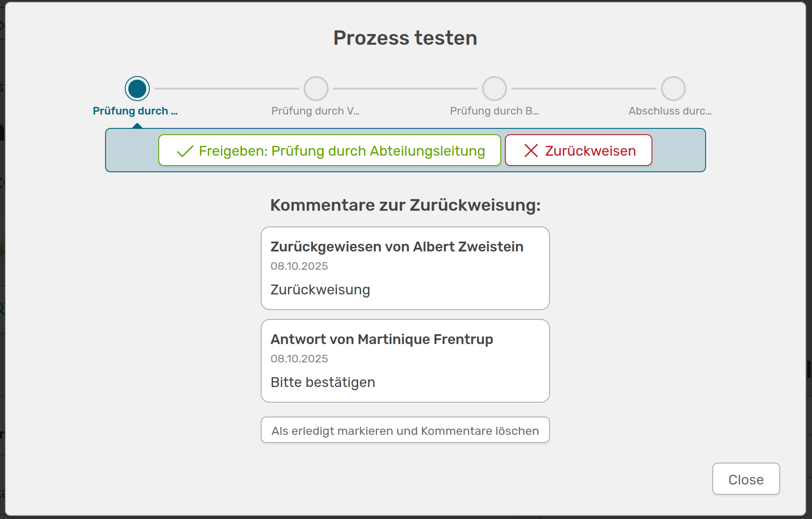Click the "Bitte bestätigen" reply text
812x519 pixels.
(x=323, y=383)
